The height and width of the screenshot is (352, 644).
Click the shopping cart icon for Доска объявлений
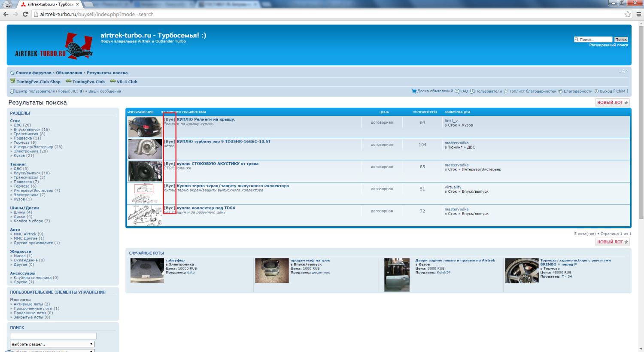point(414,91)
